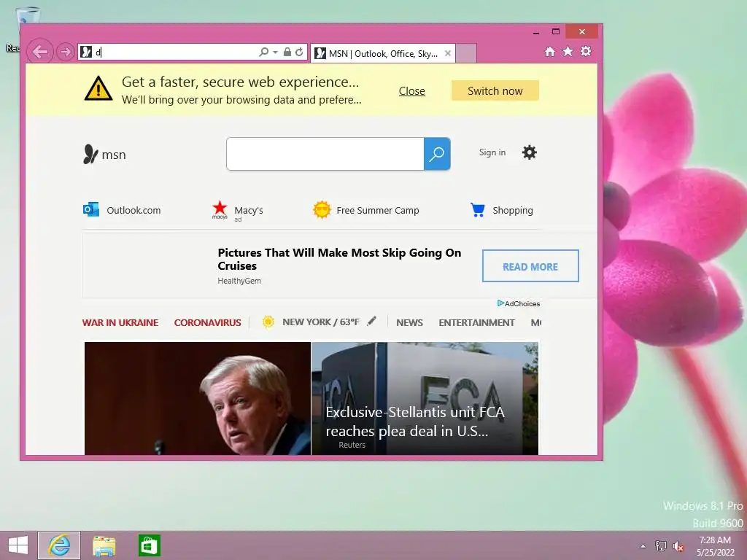The height and width of the screenshot is (560, 747).
Task: Click the Switch now button
Action: point(495,90)
